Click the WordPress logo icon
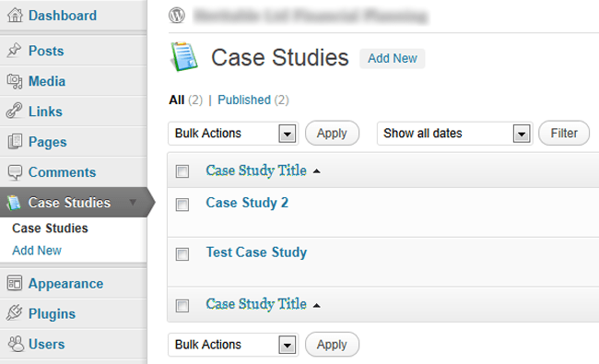 click(177, 16)
